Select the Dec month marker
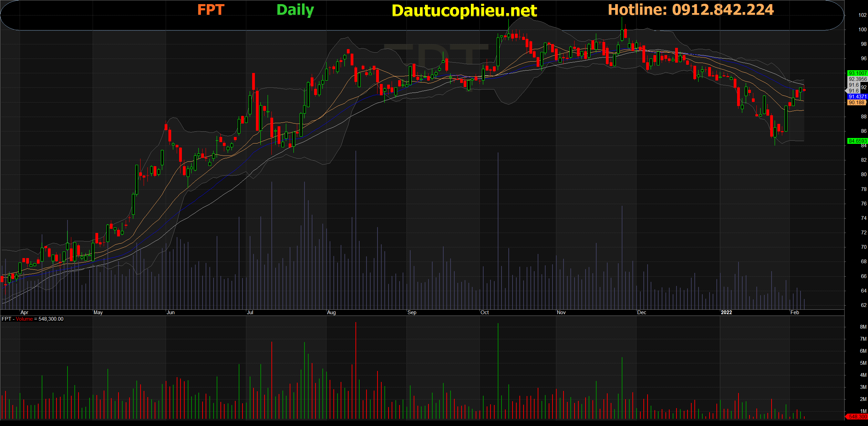The width and height of the screenshot is (868, 426). coord(642,312)
